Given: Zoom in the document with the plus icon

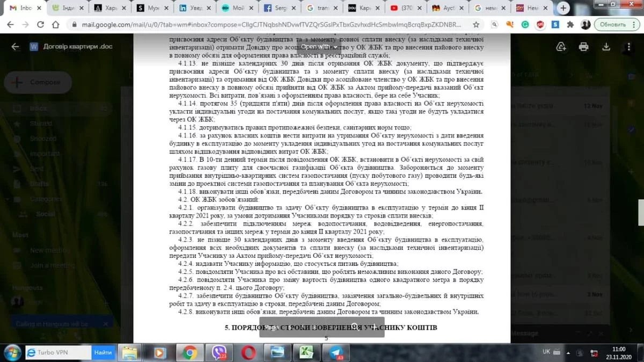Looking at the screenshot, I should (x=374, y=327).
